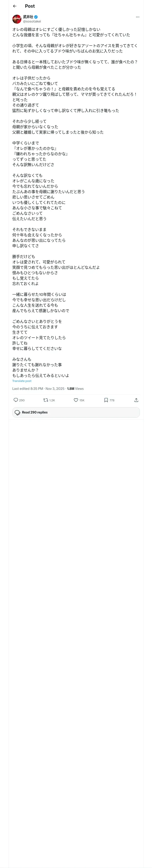152x868 pixels.
Task: Toggle the bookmark icon on the post
Action: [x=106, y=400]
